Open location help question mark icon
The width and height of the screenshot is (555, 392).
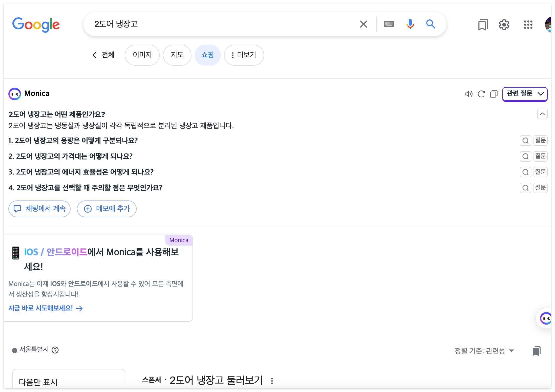point(55,350)
